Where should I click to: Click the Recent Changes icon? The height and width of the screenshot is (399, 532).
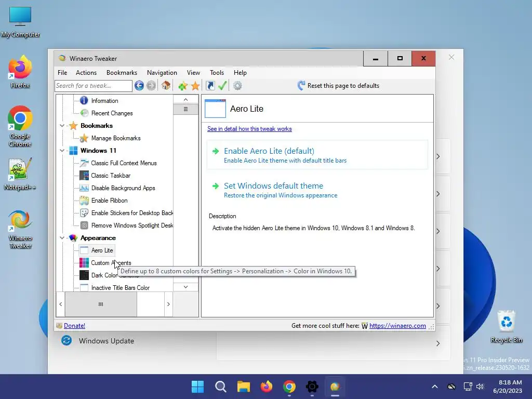(x=84, y=113)
